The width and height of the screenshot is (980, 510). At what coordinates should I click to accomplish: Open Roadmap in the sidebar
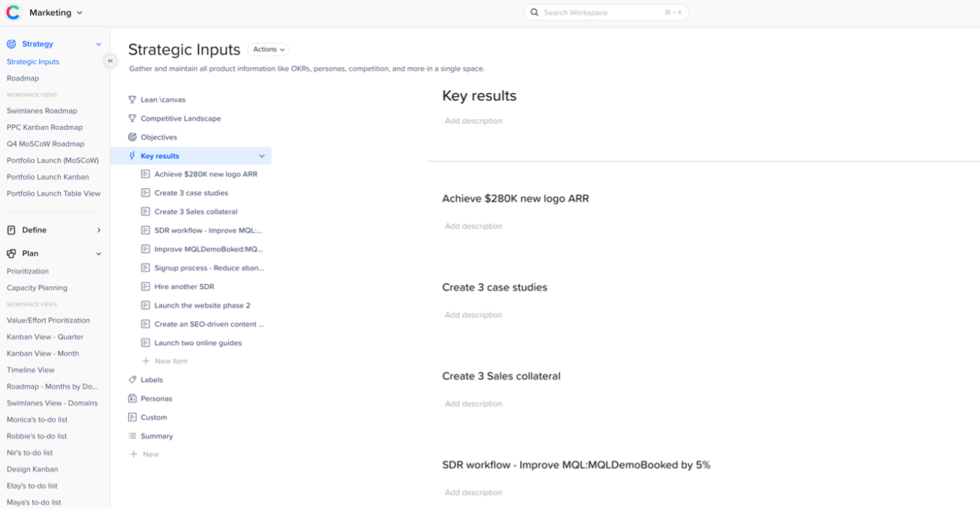pos(23,78)
